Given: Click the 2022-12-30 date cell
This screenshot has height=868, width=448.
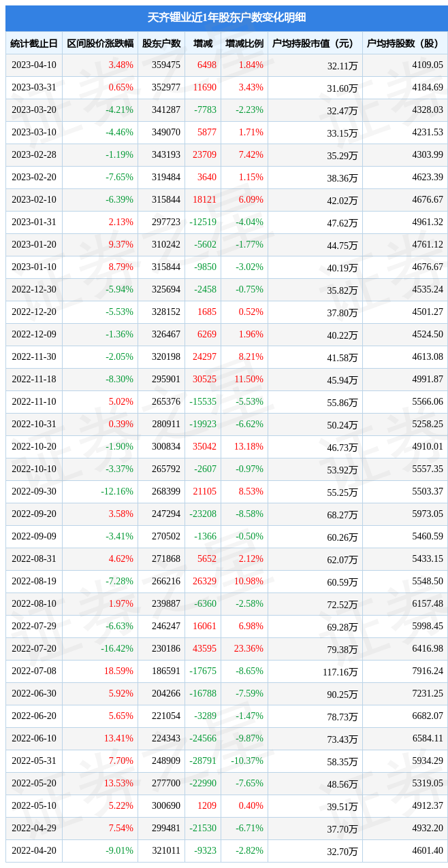Looking at the screenshot, I should (x=34, y=290).
